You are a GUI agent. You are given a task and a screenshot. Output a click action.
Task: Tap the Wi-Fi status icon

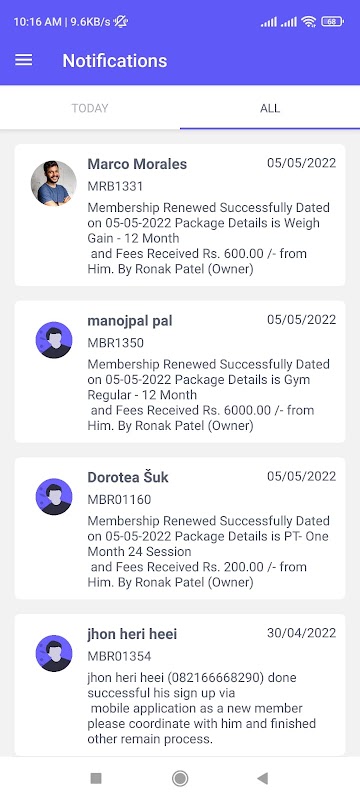pos(308,21)
